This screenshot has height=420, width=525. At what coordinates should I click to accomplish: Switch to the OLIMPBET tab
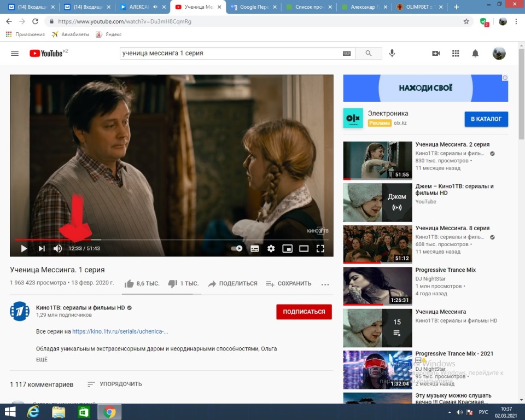(x=419, y=7)
